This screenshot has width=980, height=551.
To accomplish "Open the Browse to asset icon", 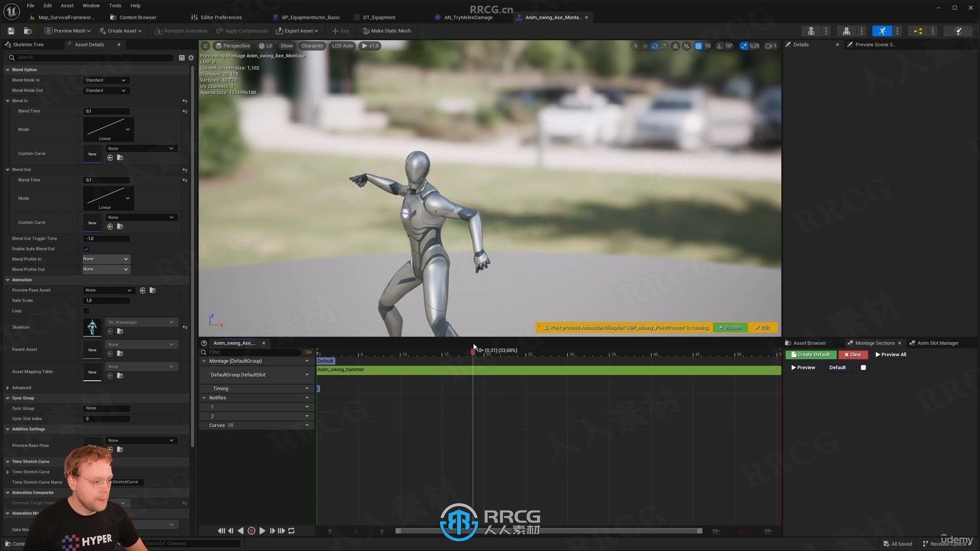I will pos(28,31).
